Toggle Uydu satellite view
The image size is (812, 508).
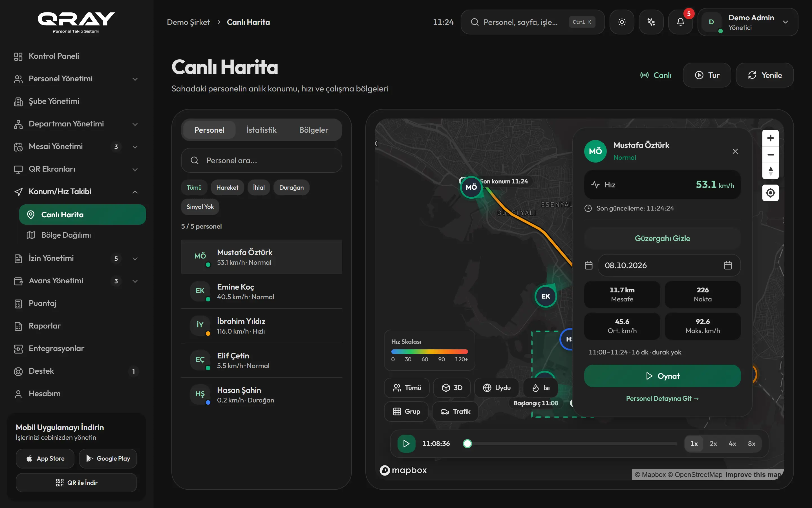(x=496, y=388)
